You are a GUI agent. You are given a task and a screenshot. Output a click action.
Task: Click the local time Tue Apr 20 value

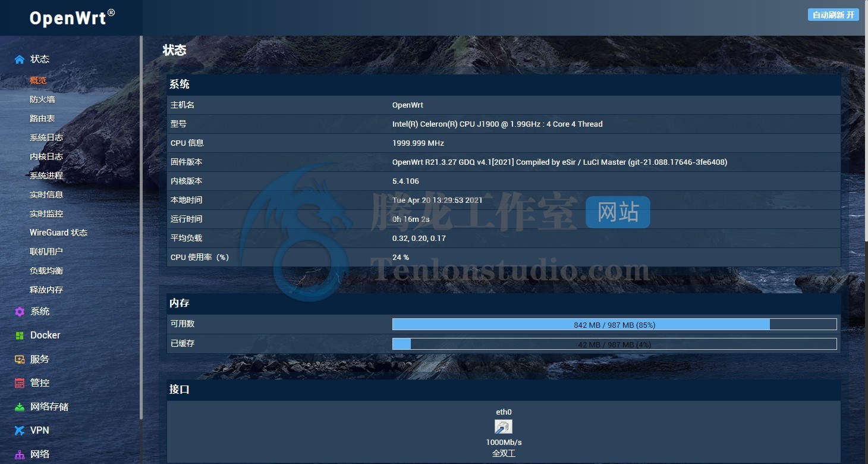437,200
